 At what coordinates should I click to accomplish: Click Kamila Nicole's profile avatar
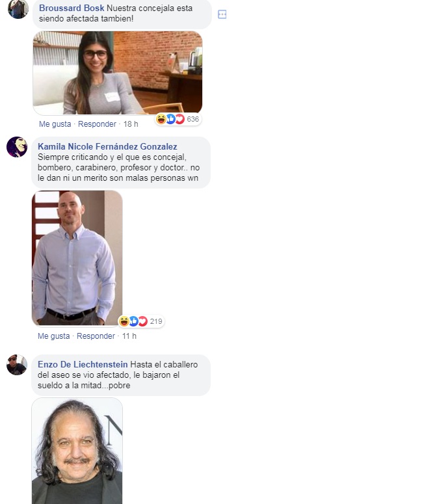pos(17,147)
